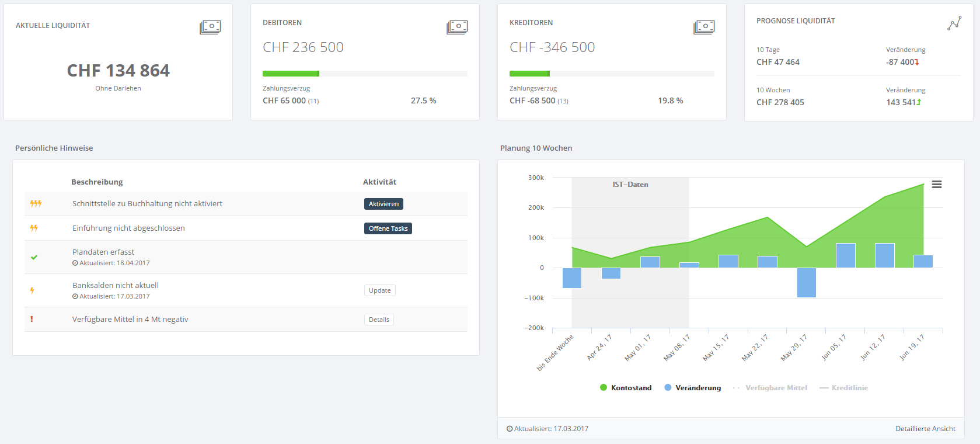Click the trend graph icon in Prognose Liquidität
This screenshot has width=980, height=444.
pyautogui.click(x=954, y=23)
